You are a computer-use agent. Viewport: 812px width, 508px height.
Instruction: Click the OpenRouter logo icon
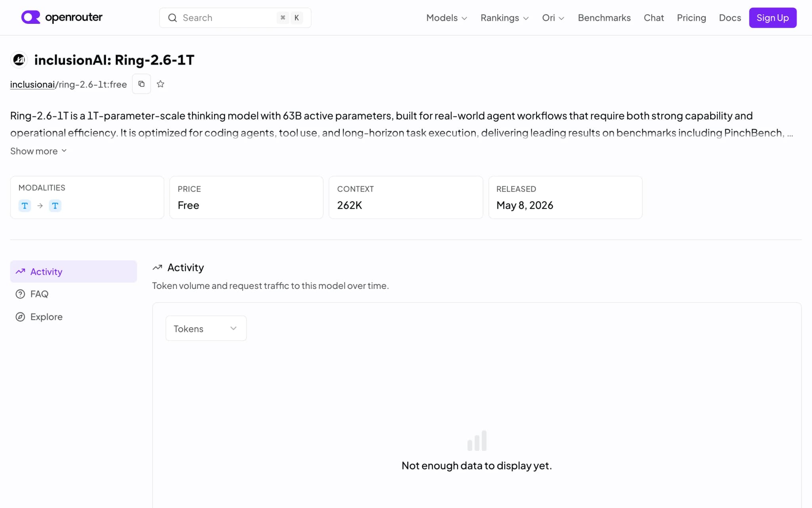click(x=31, y=17)
